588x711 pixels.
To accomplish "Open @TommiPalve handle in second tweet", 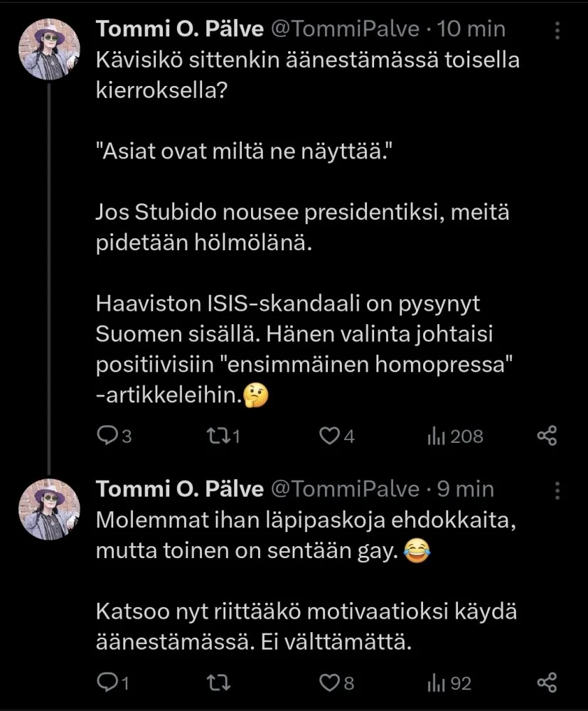I will pyautogui.click(x=346, y=489).
